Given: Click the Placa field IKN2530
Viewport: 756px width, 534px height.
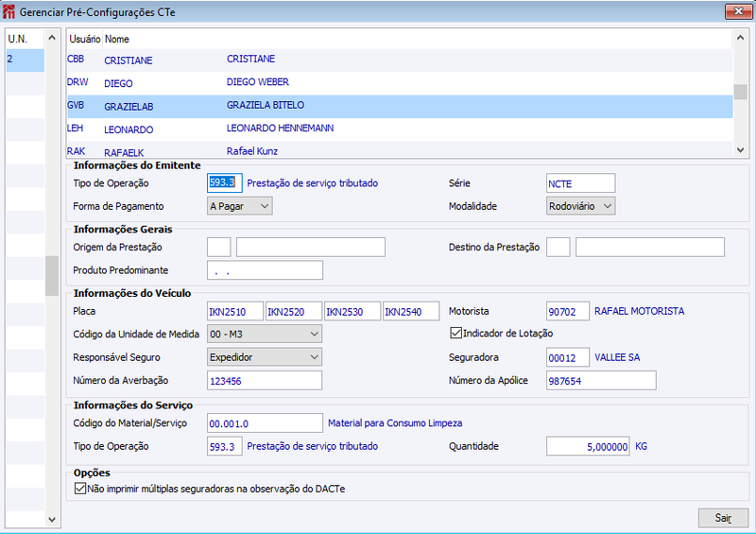Looking at the screenshot, I should (352, 311).
